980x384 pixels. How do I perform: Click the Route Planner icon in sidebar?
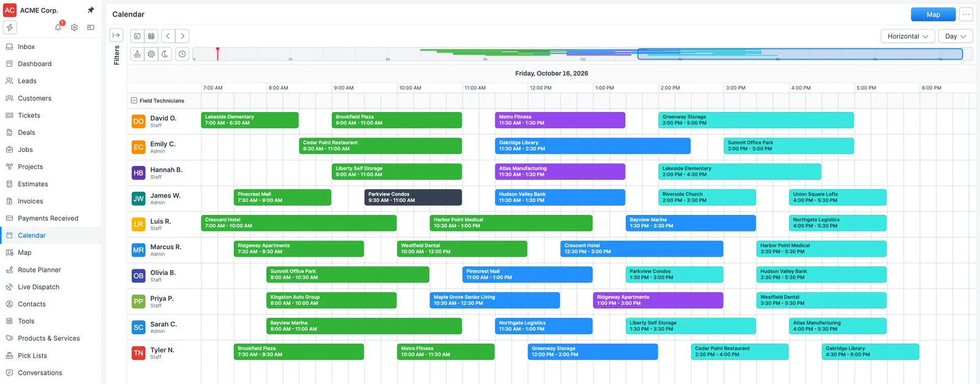[9, 269]
